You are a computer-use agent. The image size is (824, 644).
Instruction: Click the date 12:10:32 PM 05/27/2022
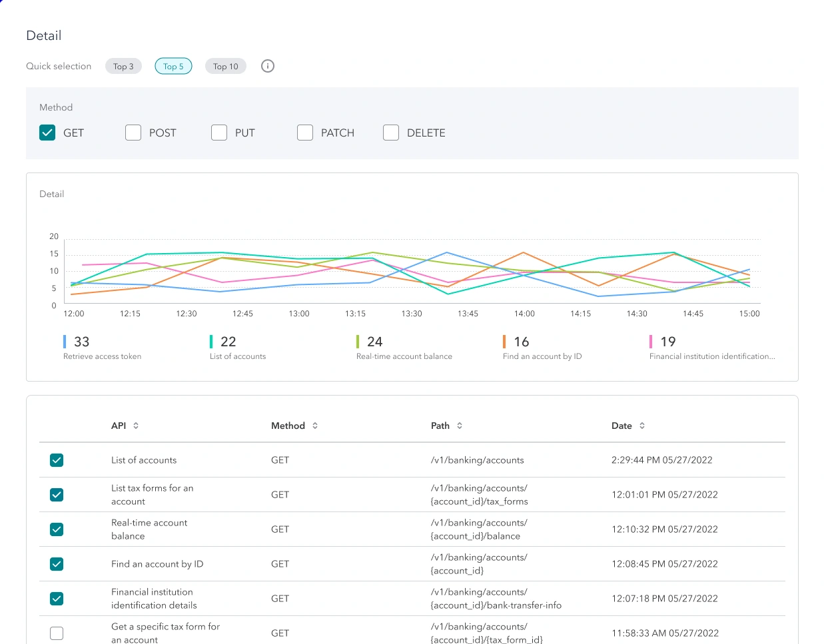[x=665, y=529]
